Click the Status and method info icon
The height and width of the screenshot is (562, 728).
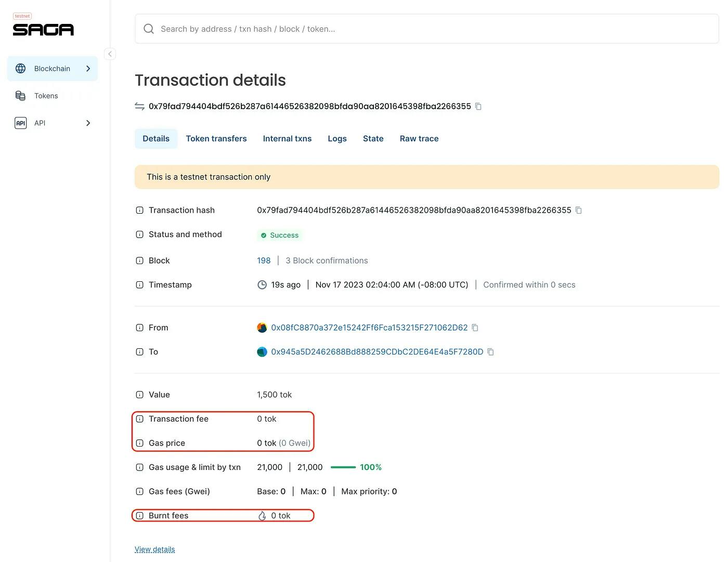(139, 234)
